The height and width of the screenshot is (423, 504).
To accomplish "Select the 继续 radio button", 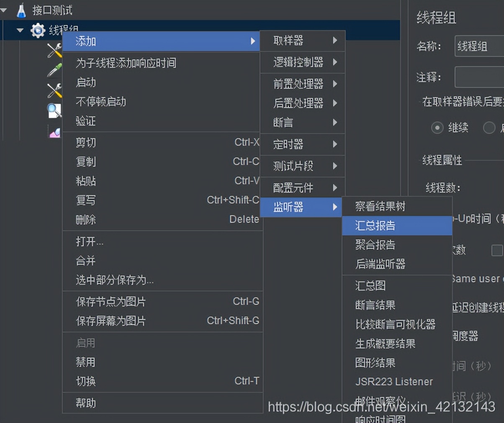I will tap(437, 128).
